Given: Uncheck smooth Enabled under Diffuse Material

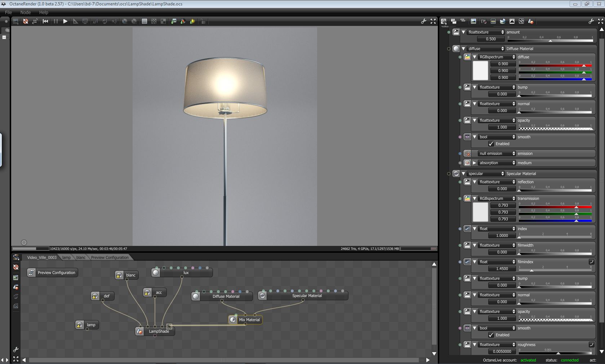Looking at the screenshot, I should pos(491,144).
